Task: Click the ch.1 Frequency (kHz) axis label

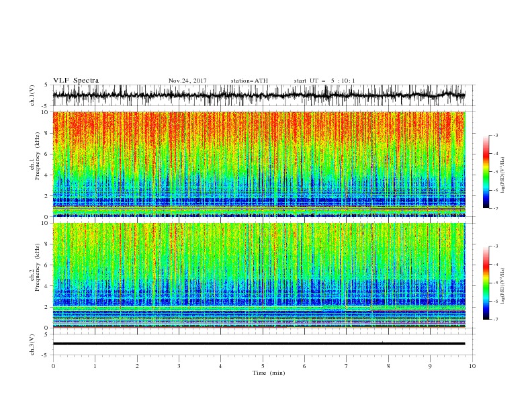Action: pos(35,156)
